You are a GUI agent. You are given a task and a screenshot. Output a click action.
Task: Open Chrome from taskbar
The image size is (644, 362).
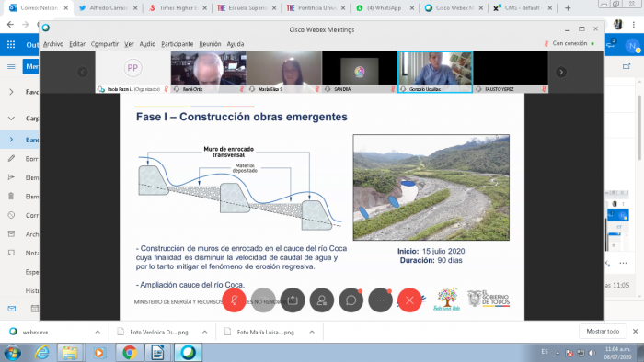[x=130, y=353]
